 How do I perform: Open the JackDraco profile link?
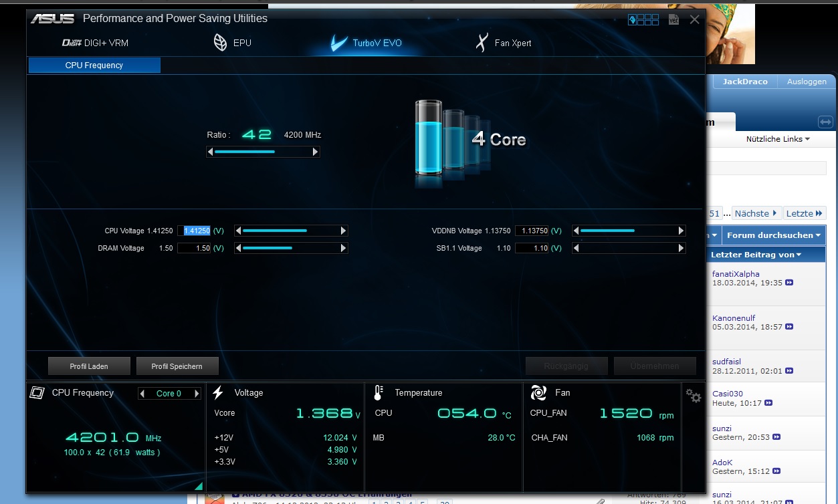coord(745,82)
